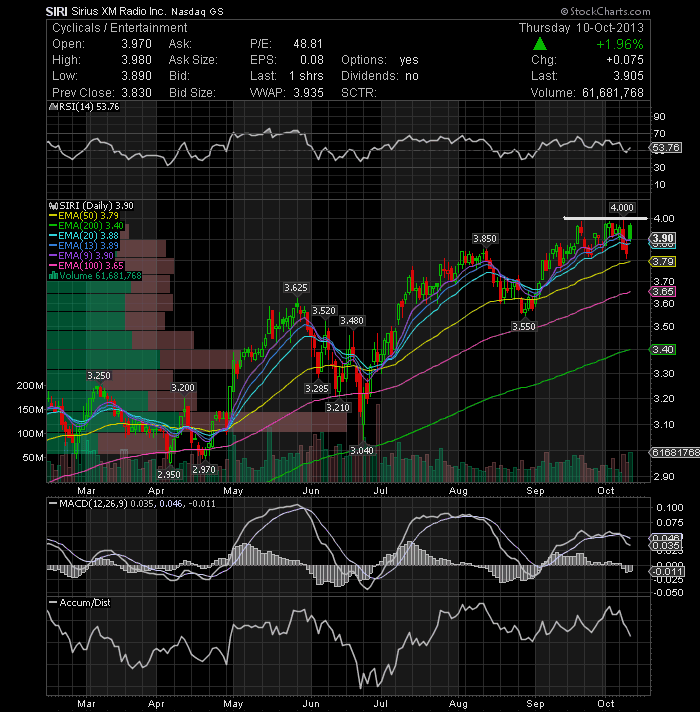
Task: Click the Prev Close value 3.830
Action: tap(136, 93)
